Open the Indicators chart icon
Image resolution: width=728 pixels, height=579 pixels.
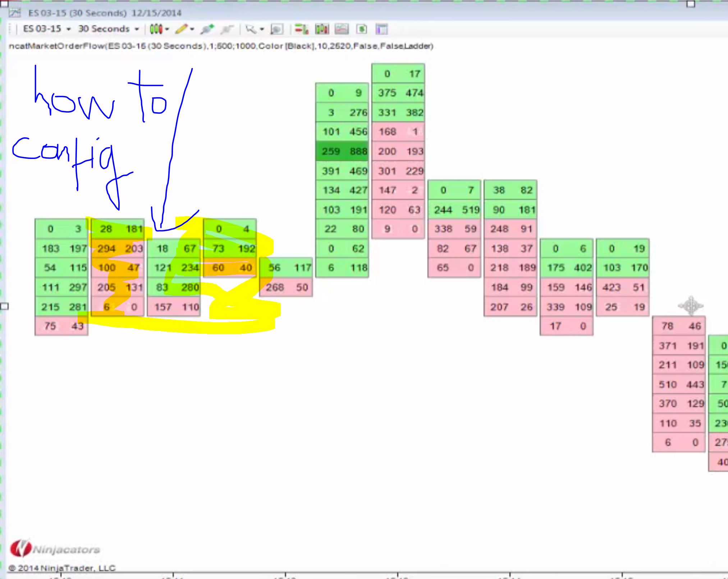(x=342, y=29)
